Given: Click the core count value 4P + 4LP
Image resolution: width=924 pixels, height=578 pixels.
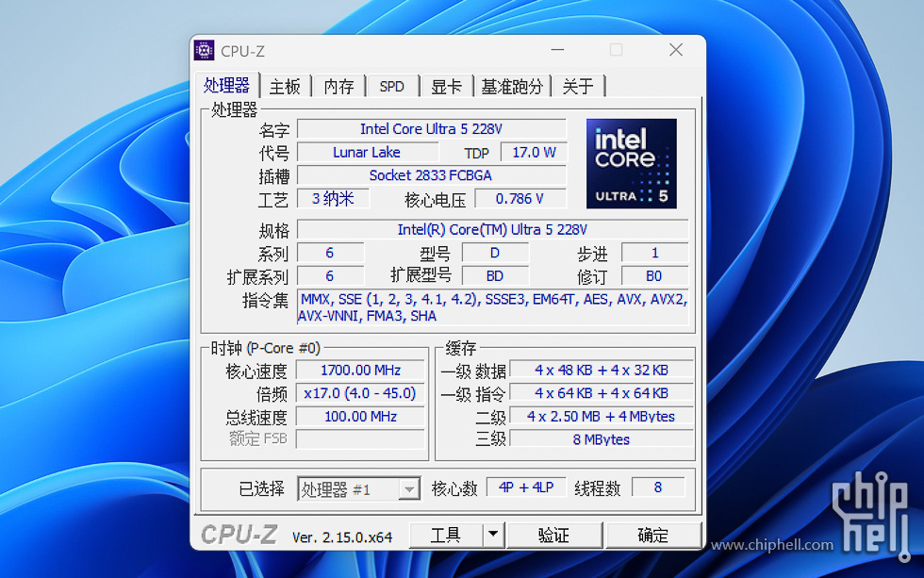Looking at the screenshot, I should pyautogui.click(x=526, y=487).
